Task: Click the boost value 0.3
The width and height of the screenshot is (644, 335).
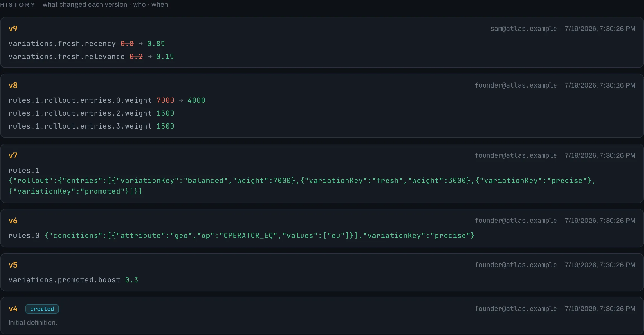Action: point(132,280)
